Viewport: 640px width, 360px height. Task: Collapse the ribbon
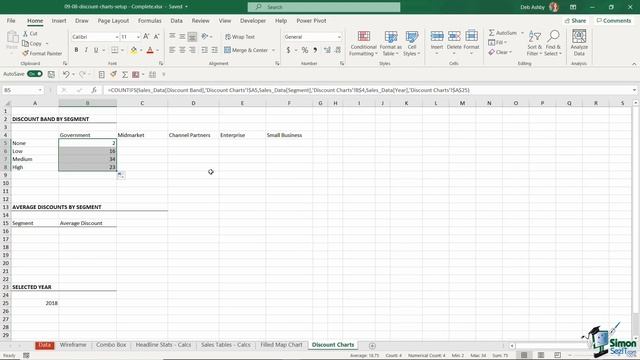click(x=634, y=64)
